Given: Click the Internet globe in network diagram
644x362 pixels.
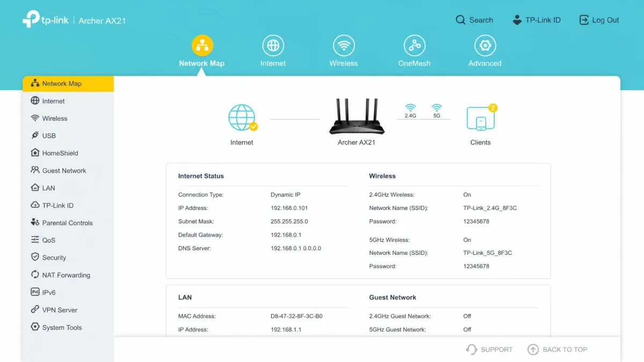Looking at the screenshot, I should tap(242, 117).
